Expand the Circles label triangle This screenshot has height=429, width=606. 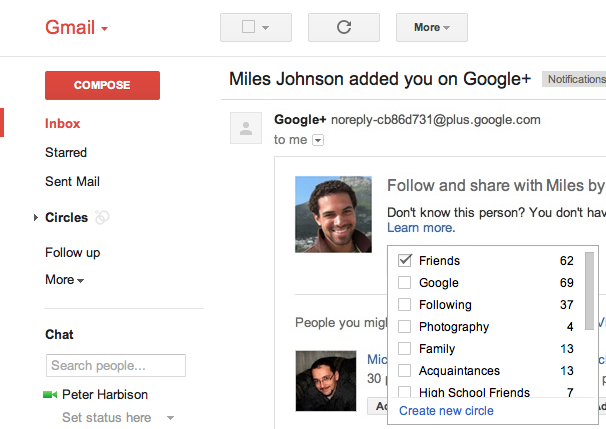pyautogui.click(x=36, y=218)
